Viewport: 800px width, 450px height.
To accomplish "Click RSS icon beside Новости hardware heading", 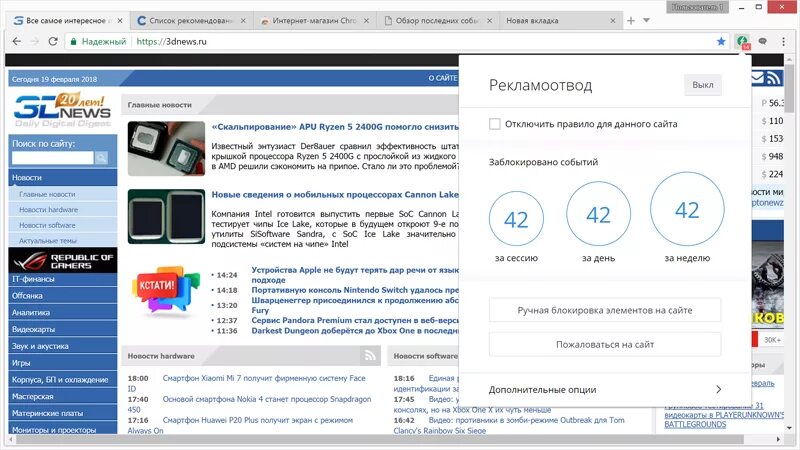I will [x=370, y=356].
